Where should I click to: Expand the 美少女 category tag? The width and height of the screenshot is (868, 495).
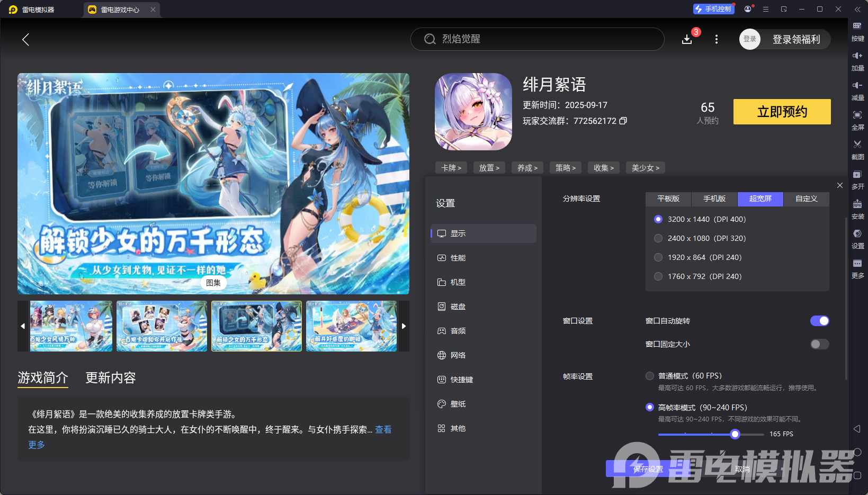pyautogui.click(x=645, y=167)
